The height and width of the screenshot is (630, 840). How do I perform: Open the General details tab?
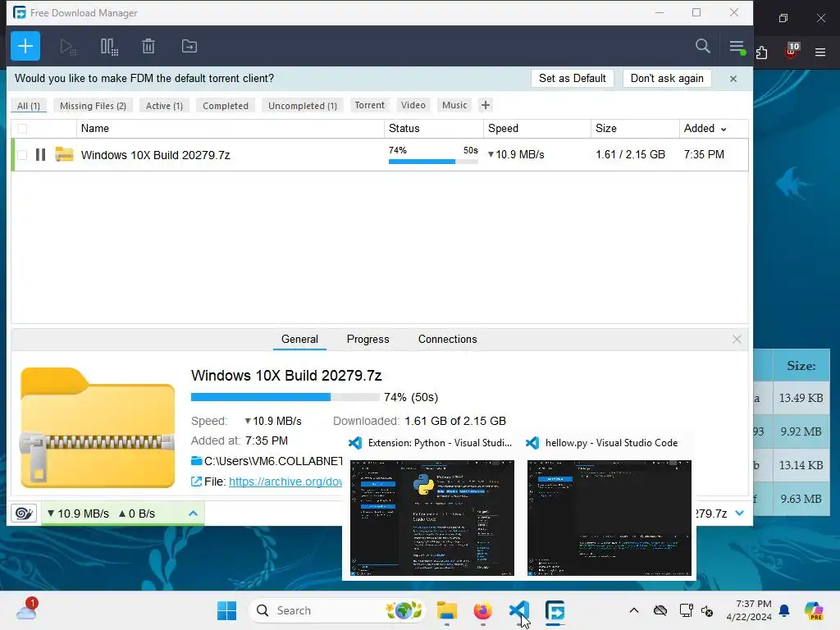coord(299,339)
